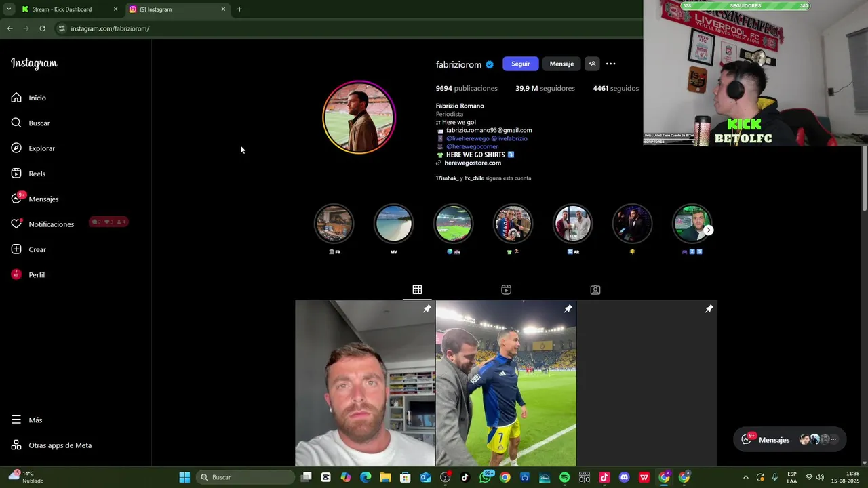The height and width of the screenshot is (488, 868).
Task: Show hidden system tray icons chevron
Action: (x=746, y=477)
